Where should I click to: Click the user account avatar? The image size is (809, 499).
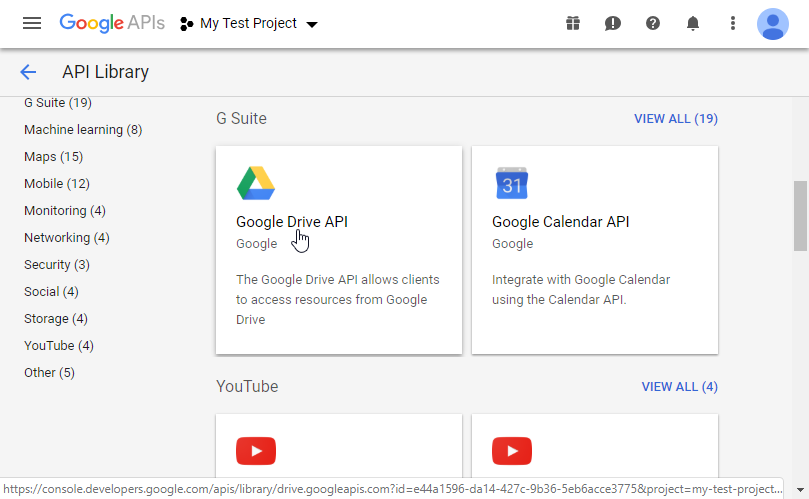coord(772,24)
